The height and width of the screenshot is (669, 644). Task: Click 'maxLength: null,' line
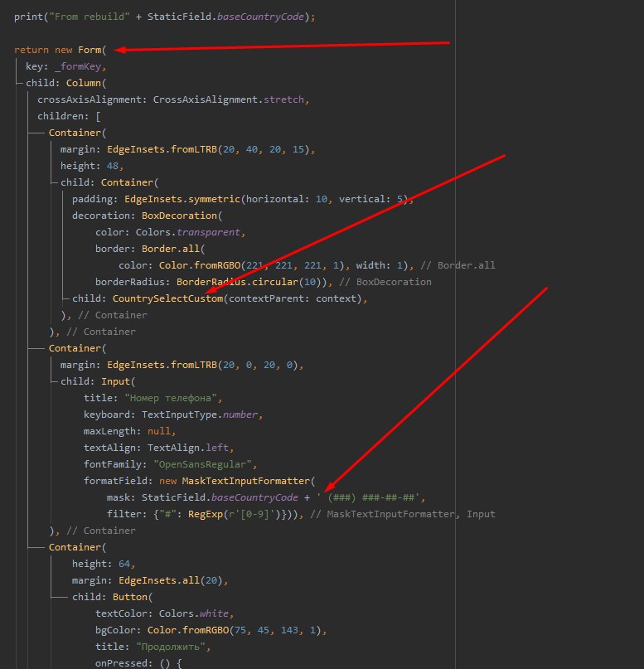point(129,431)
